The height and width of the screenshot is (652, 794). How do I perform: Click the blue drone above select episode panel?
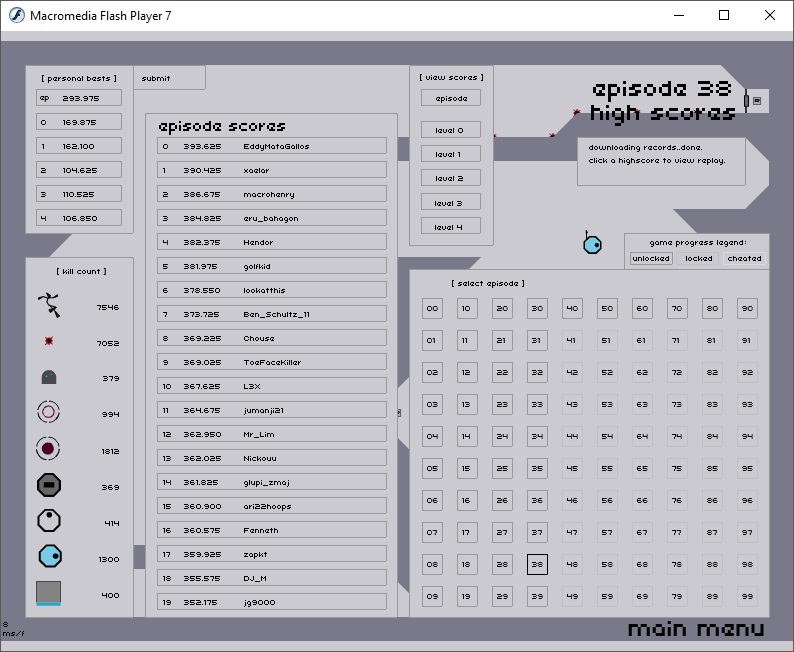pyautogui.click(x=592, y=243)
